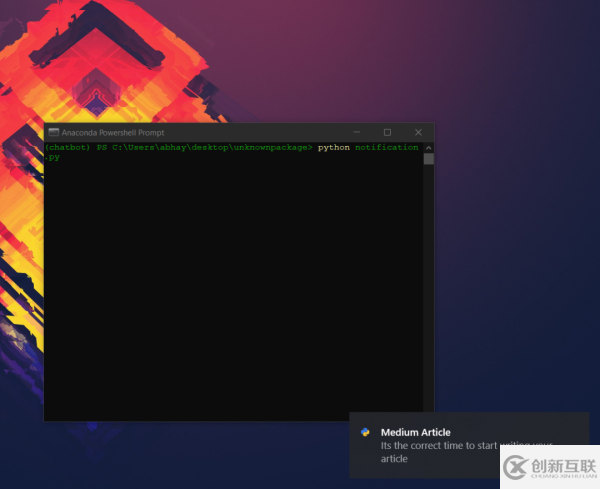600x489 pixels.
Task: Close the Anaconda Powershell Prompt window
Action: point(418,132)
